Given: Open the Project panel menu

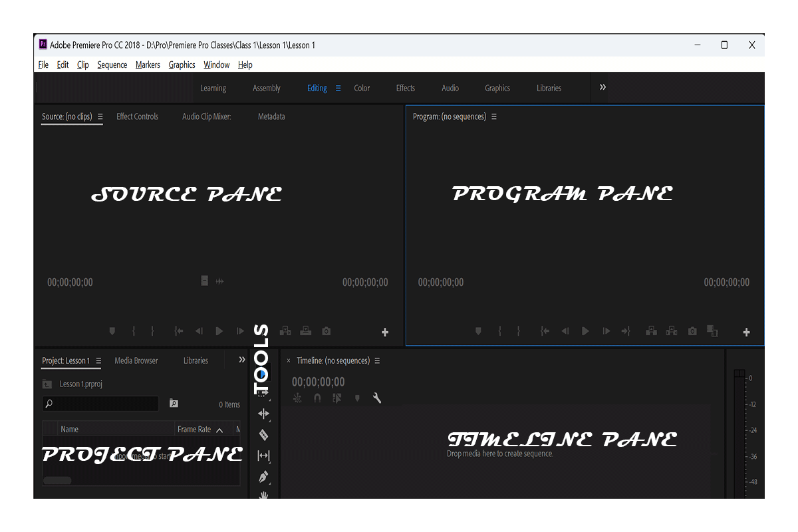Looking at the screenshot, I should 98,360.
